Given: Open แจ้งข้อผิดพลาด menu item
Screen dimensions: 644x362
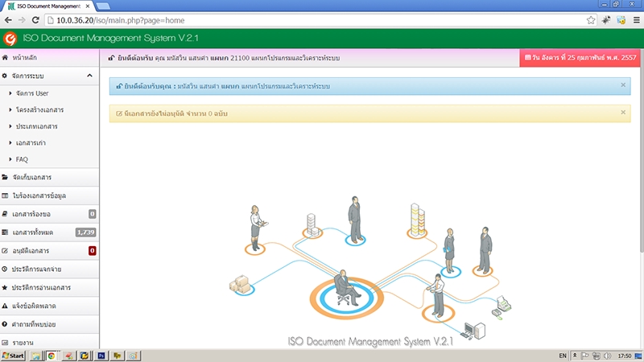Looking at the screenshot, I should point(49,306).
